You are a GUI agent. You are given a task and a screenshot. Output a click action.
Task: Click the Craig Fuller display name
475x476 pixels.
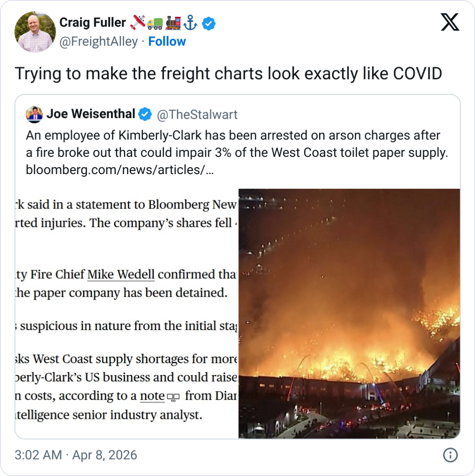point(92,22)
